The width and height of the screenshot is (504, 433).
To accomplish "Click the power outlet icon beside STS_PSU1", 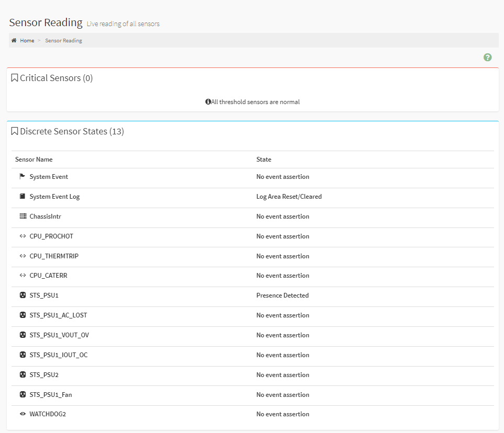I will pos(23,295).
